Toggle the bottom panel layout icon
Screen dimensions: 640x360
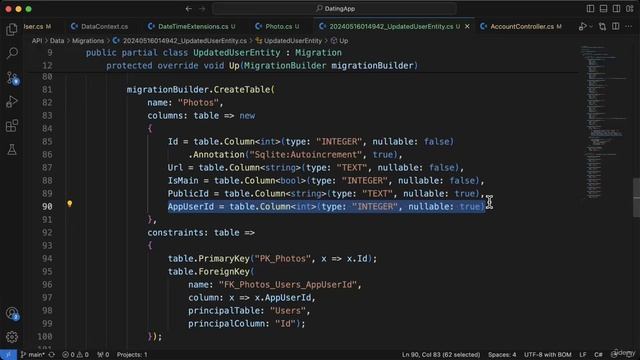(x=603, y=9)
